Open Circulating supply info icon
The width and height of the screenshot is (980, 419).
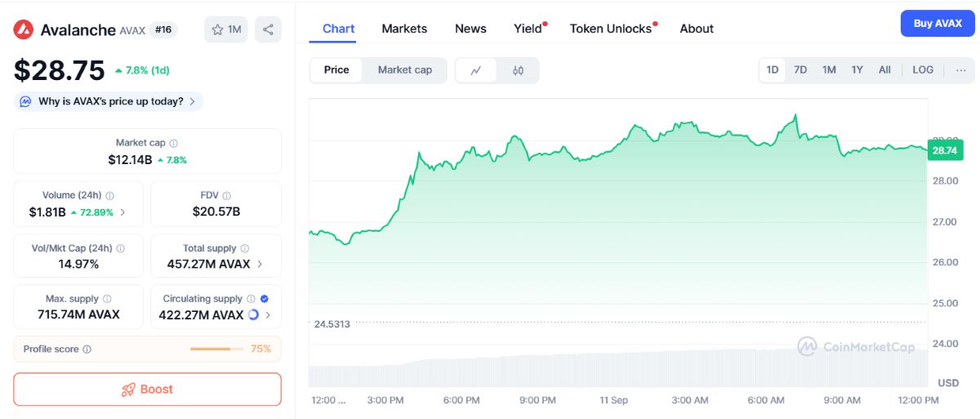click(251, 299)
